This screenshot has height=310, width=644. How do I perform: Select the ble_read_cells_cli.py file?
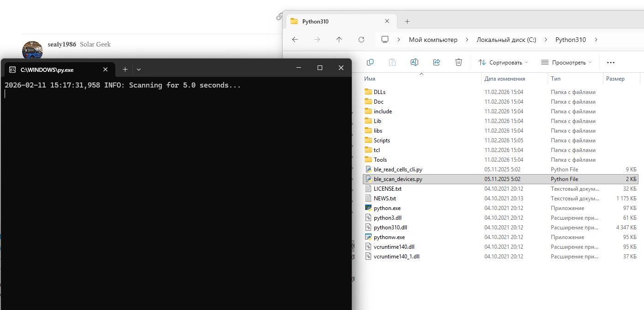point(397,170)
